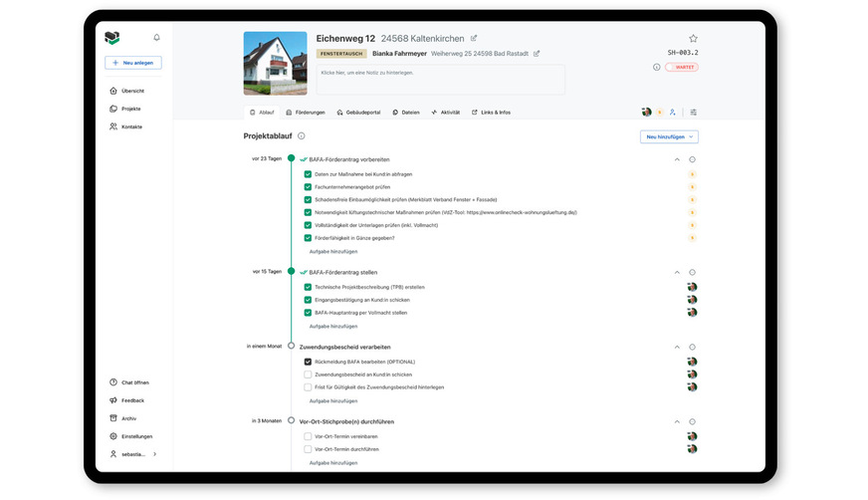The width and height of the screenshot is (868, 500).
Task: Open the Archiv in sidebar
Action: click(x=122, y=418)
